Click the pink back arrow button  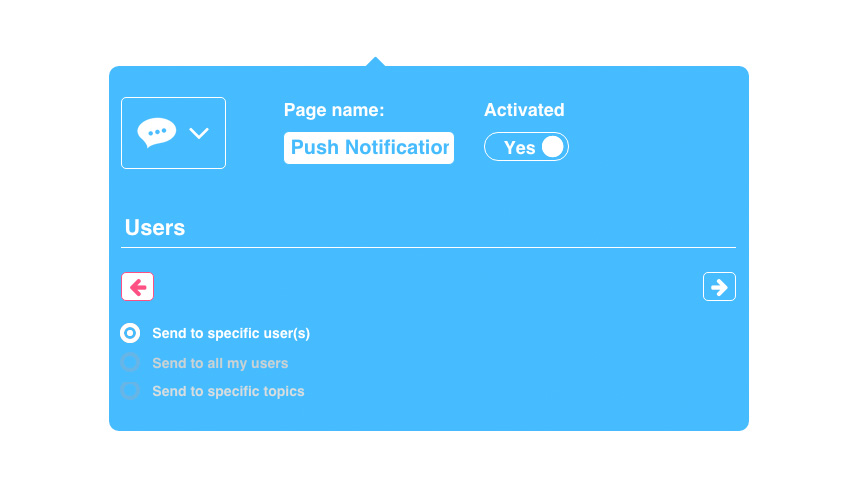(137, 287)
